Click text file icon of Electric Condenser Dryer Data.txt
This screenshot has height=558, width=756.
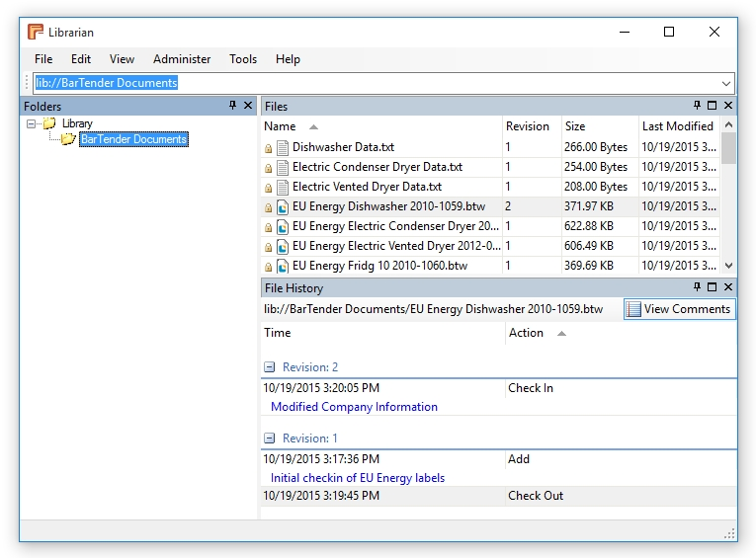[x=283, y=167]
